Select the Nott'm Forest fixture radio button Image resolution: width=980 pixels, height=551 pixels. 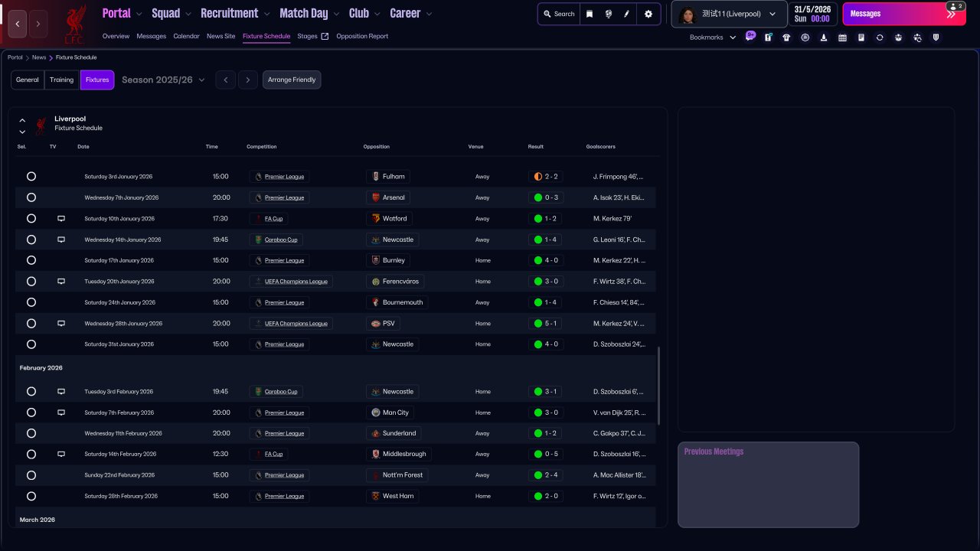31,475
